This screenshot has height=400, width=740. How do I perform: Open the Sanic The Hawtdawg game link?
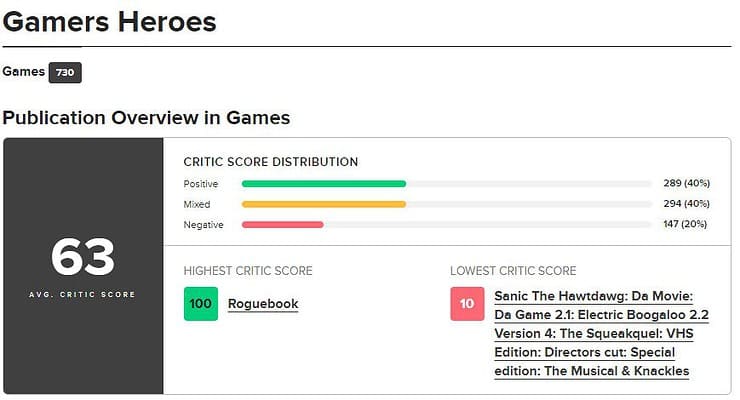point(601,333)
